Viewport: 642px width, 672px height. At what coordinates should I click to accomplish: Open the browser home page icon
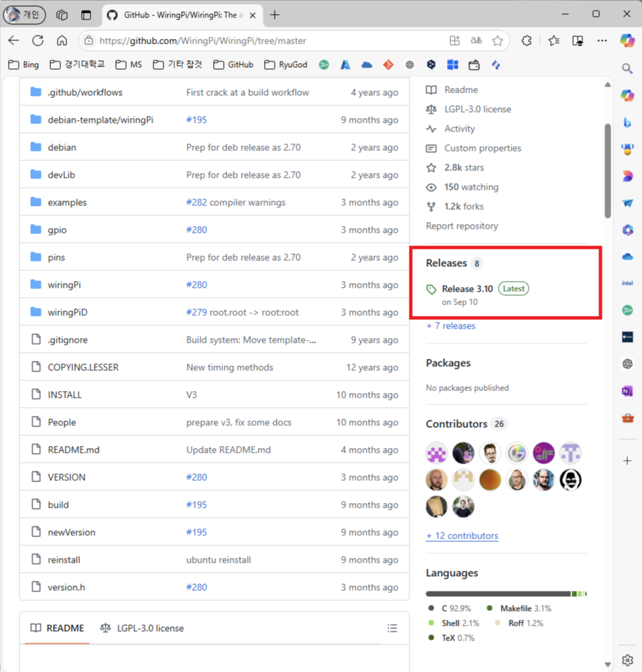(x=62, y=41)
